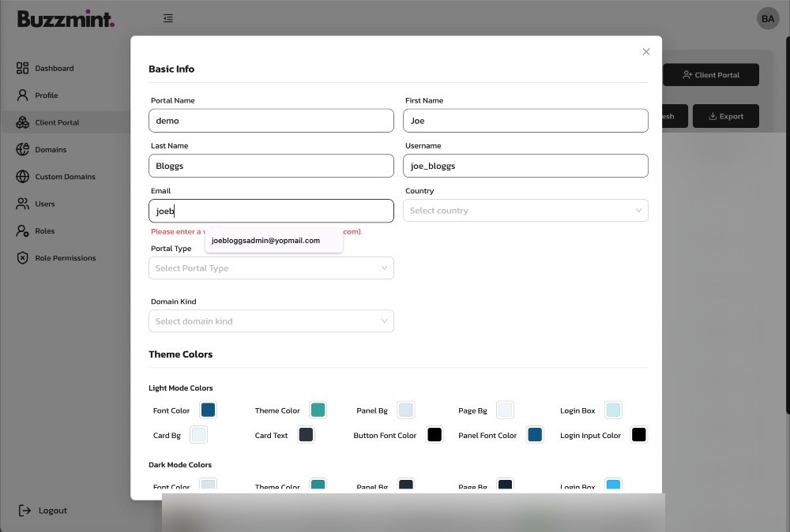Screen dimensions: 790x532
Task: Click the Domain Kind dropdown chevron
Action: point(384,321)
